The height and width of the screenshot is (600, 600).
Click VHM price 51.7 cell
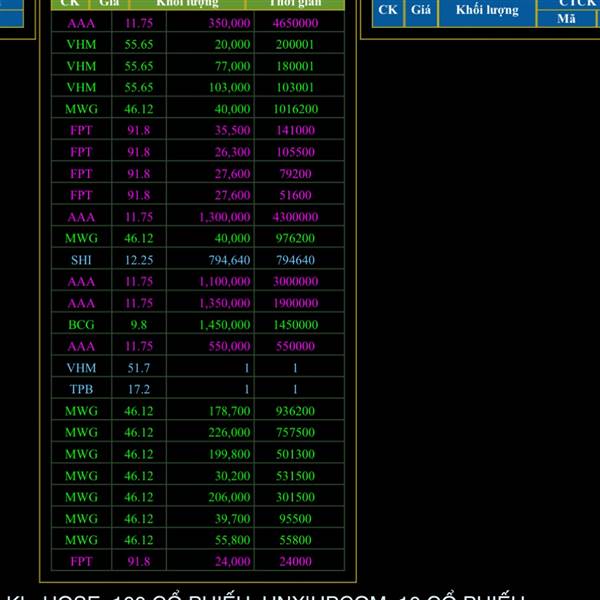[x=139, y=368]
